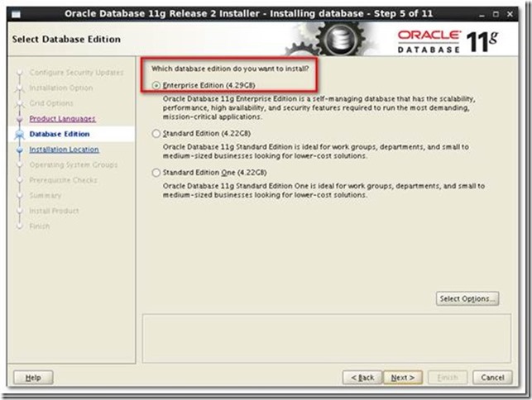Open installer Help
Viewport: 532px width, 400px height.
point(33,378)
